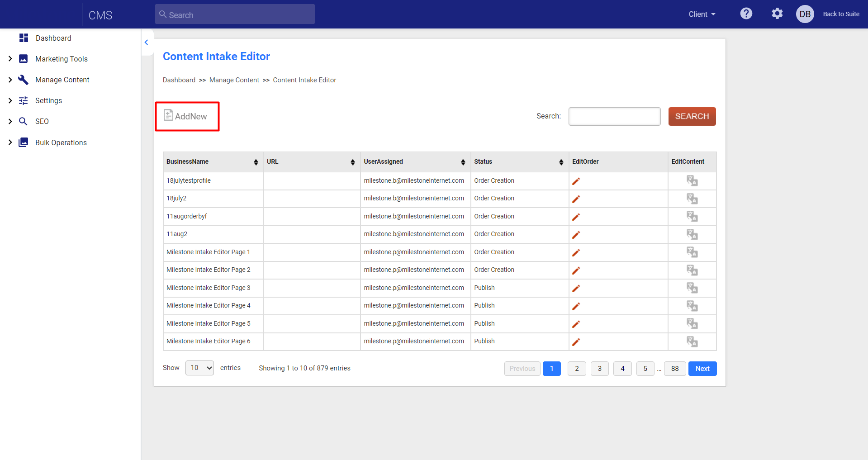Open the Show entries count dropdown
This screenshot has width=868, height=460.
[x=199, y=368]
